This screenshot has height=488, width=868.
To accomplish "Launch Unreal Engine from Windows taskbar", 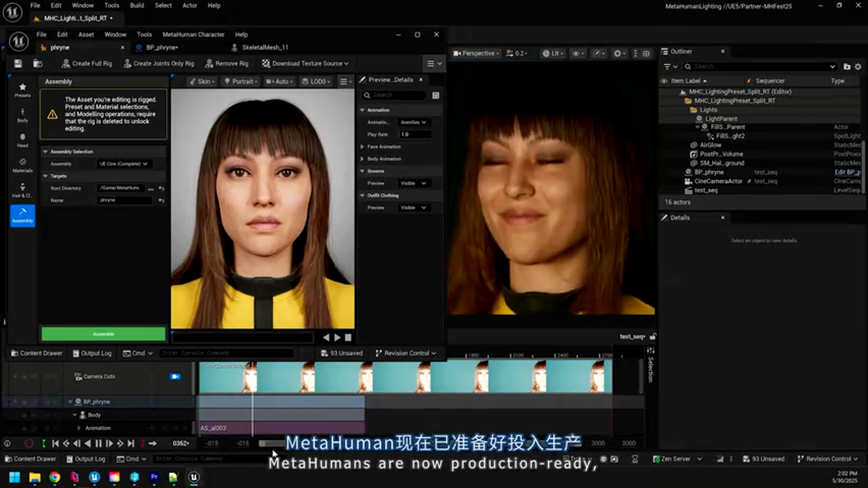I will coord(194,477).
